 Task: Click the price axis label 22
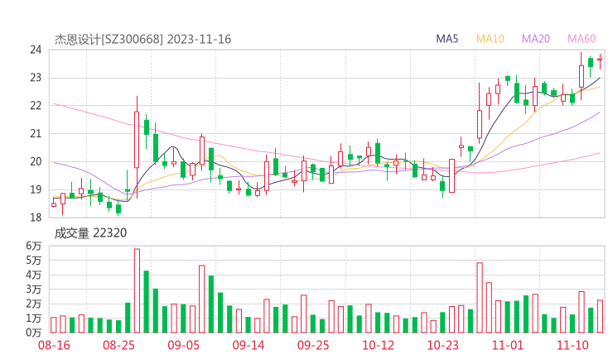36,105
